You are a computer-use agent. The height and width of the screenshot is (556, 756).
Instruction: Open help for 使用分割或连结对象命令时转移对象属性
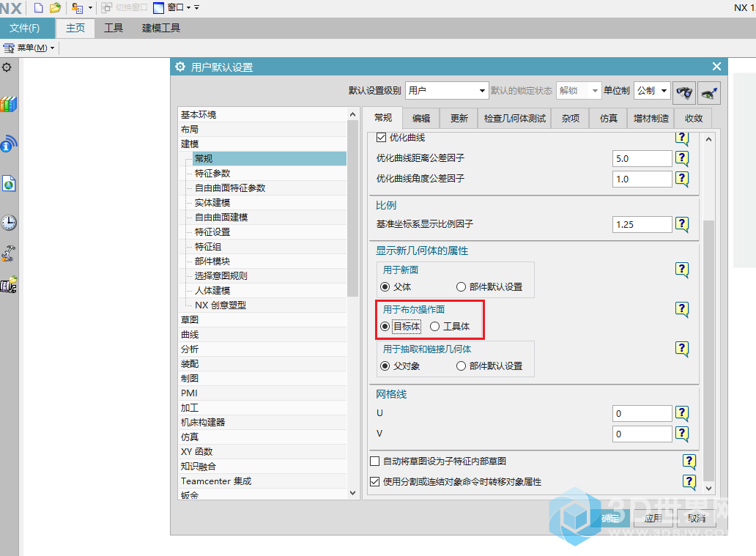pyautogui.click(x=689, y=482)
